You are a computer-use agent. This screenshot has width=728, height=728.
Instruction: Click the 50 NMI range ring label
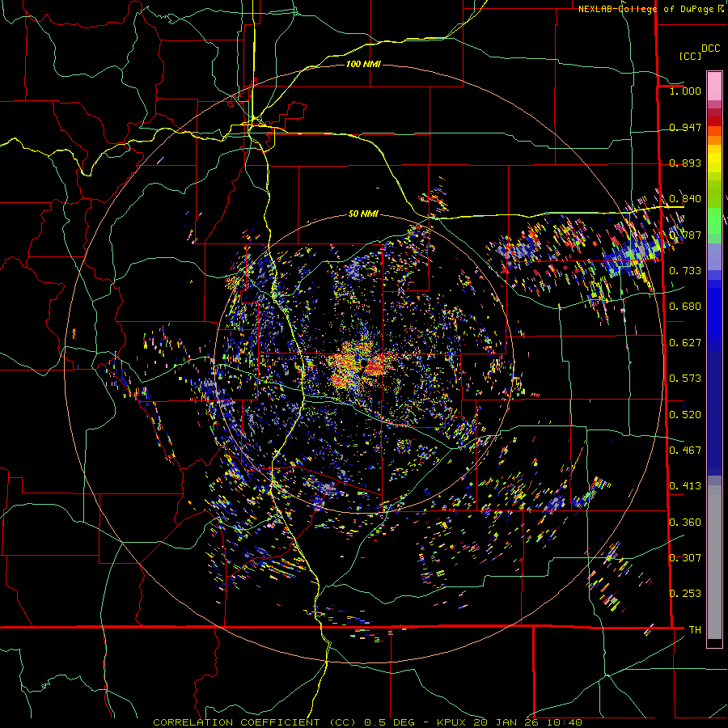[363, 214]
